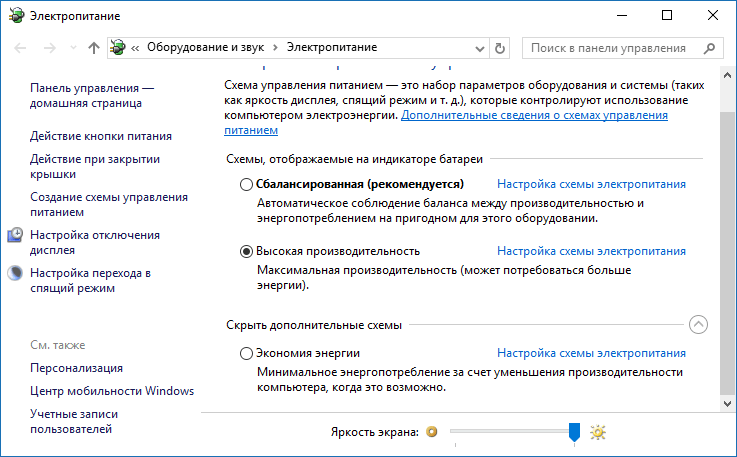Click the breadcrumb chevron after Оборудование и звук

point(277,48)
